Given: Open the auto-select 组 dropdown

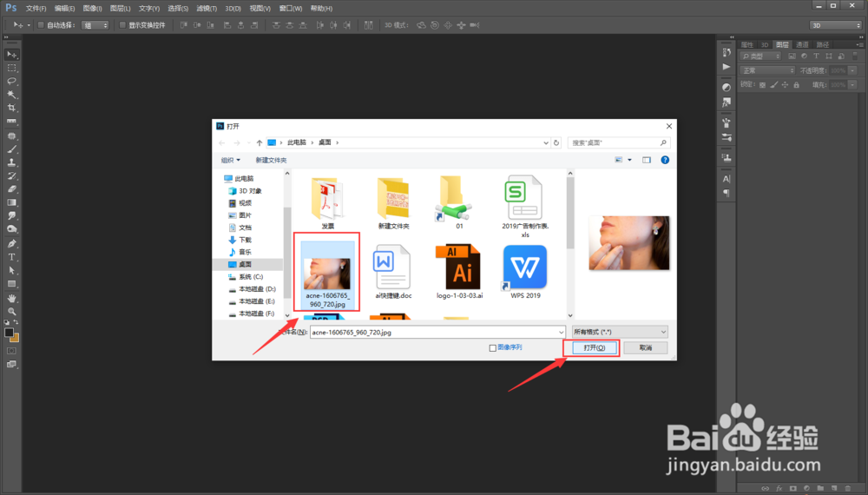Looking at the screenshot, I should pos(95,25).
